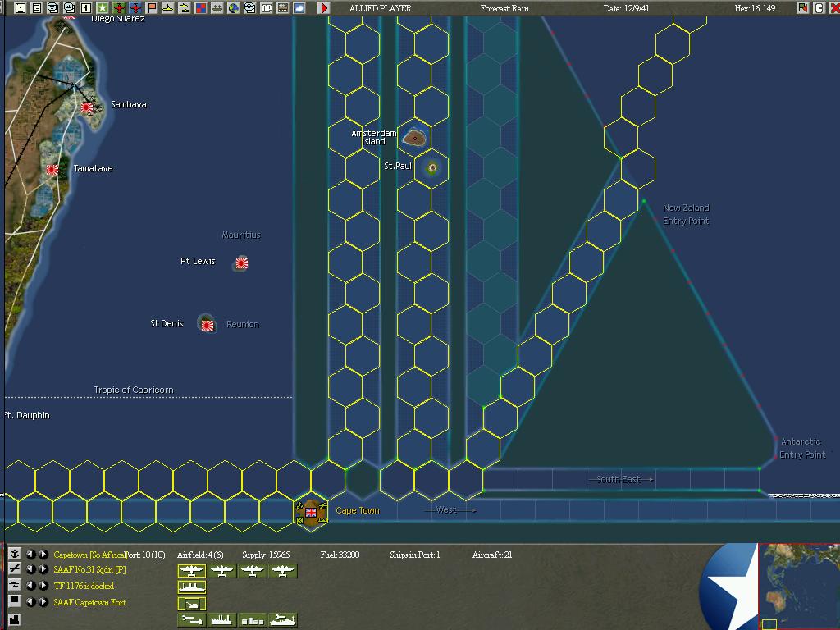This screenshot has height=630, width=840.
Task: Select the fourth aircraft group icon
Action: [282, 571]
